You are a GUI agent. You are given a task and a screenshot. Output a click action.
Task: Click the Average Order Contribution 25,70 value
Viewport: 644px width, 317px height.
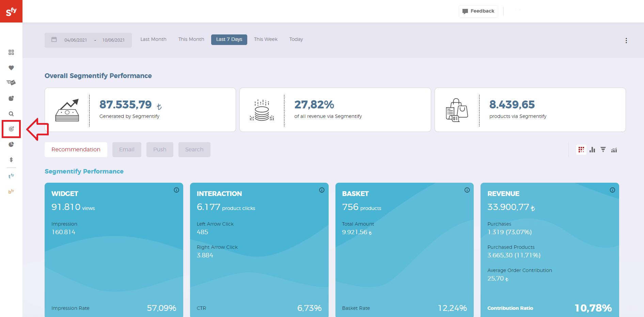coord(498,278)
